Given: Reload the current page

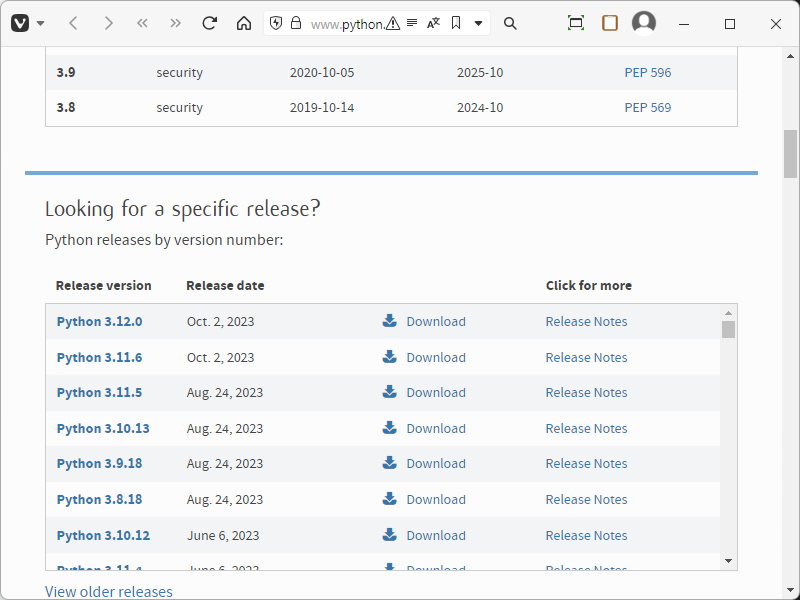Looking at the screenshot, I should 210,23.
